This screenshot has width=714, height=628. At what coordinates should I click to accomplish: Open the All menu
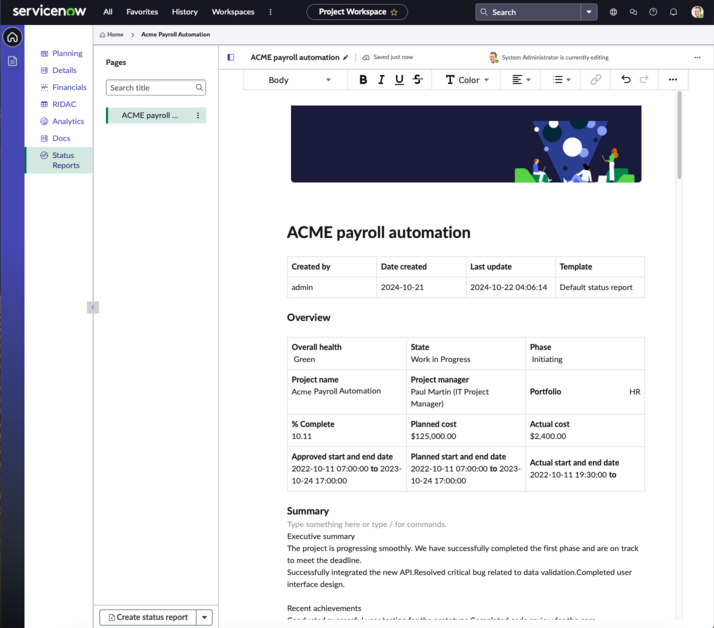[x=107, y=12]
